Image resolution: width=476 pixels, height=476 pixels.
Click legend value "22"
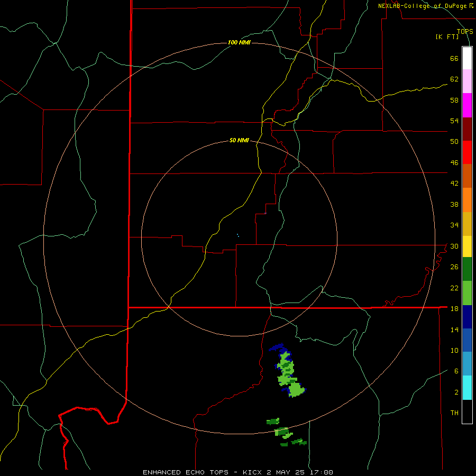(454, 288)
